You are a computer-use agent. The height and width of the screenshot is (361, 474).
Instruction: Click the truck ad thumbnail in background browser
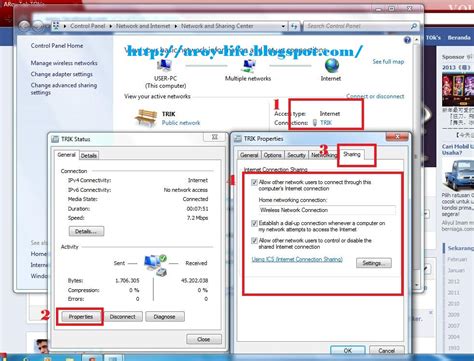pos(458,175)
